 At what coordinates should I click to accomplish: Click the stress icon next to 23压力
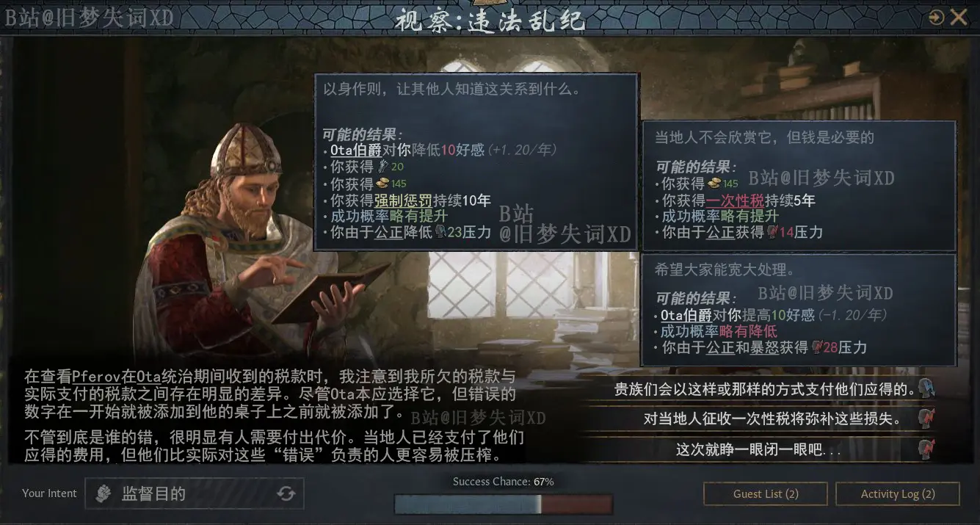(440, 232)
